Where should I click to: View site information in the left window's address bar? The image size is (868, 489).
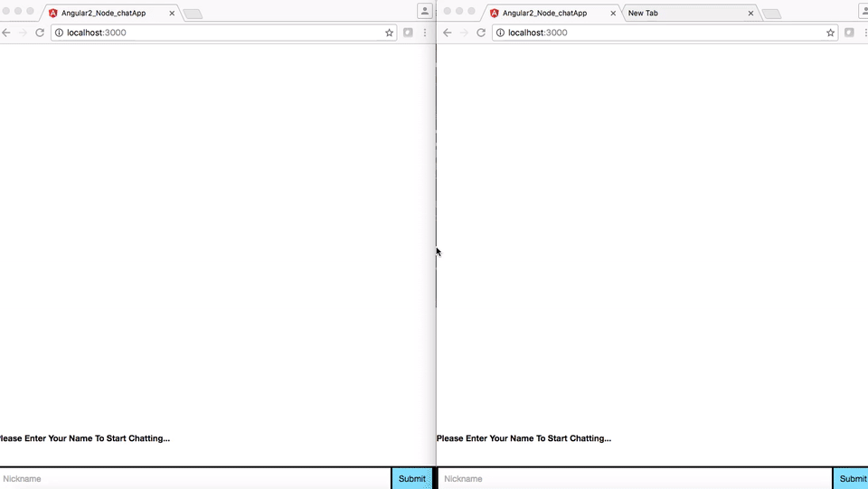(60, 33)
